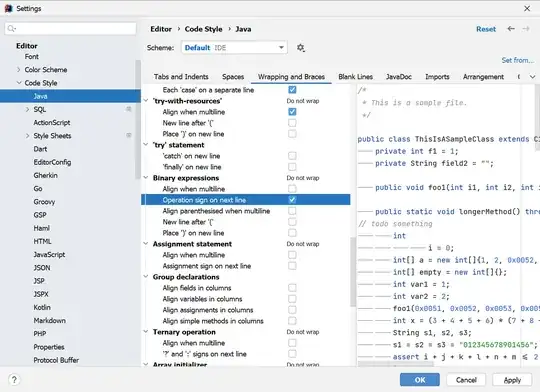Click the back navigation arrow
Image resolution: width=540 pixels, height=392 pixels.
(511, 29)
